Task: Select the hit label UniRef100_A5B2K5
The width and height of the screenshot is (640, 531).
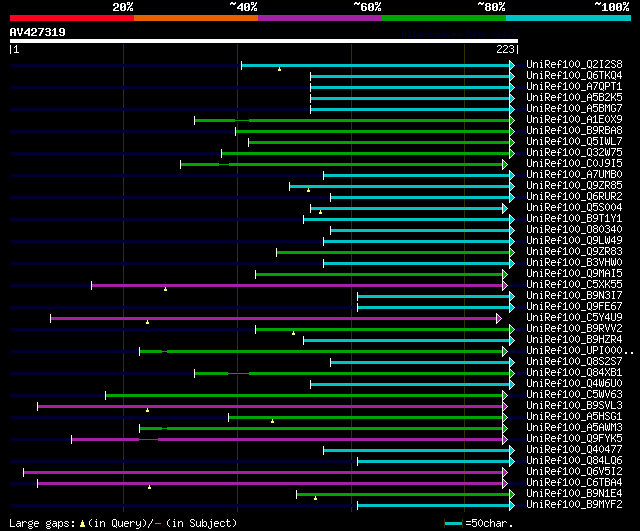Action: pos(574,98)
